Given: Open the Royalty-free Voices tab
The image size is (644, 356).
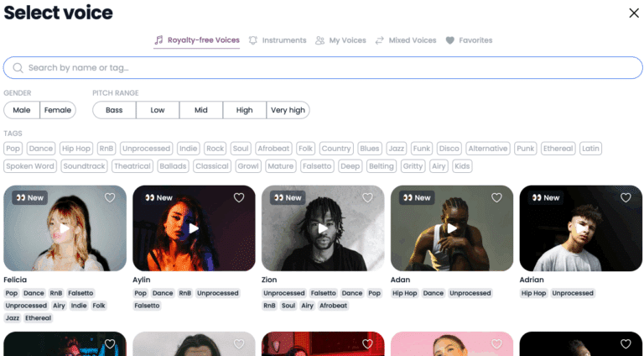Looking at the screenshot, I should (197, 40).
